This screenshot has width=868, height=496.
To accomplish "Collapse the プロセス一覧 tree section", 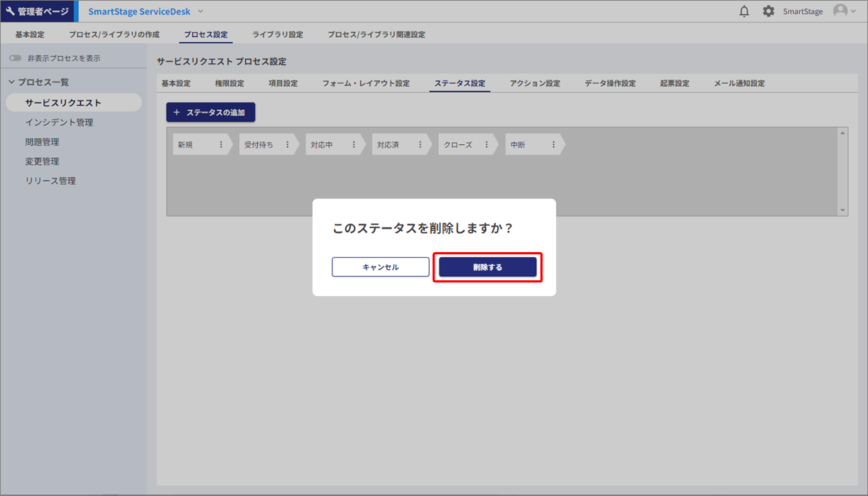I will click(x=12, y=82).
